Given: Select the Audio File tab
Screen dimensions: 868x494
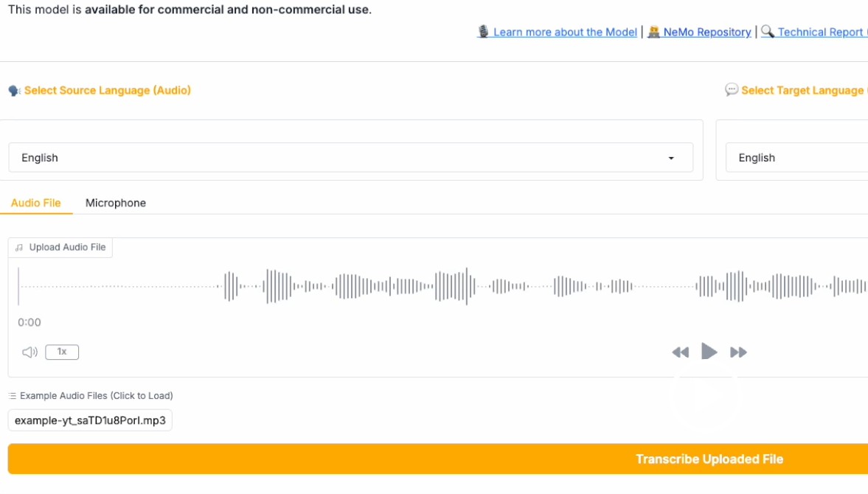Looking at the screenshot, I should 36,203.
